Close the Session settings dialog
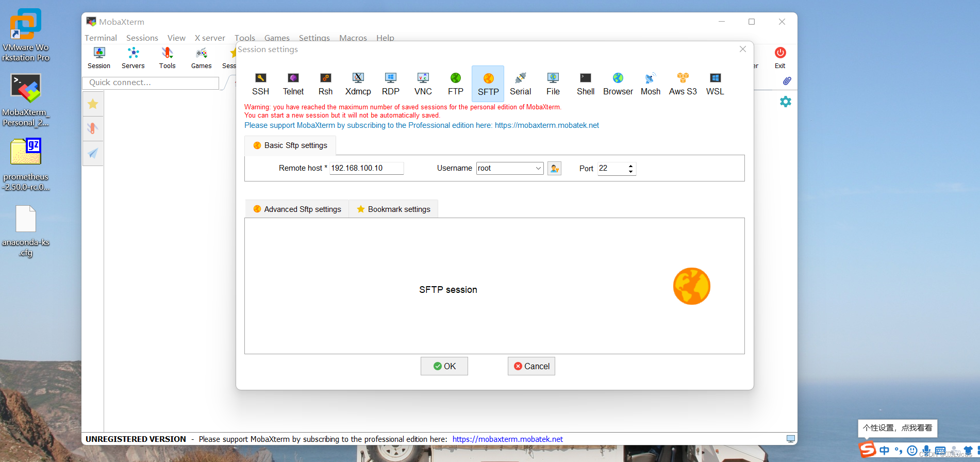 [743, 49]
